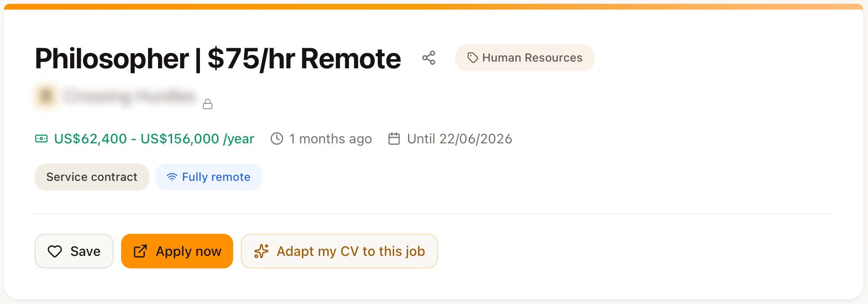The height and width of the screenshot is (304, 868).
Task: Apply now to the job
Action: click(x=177, y=251)
